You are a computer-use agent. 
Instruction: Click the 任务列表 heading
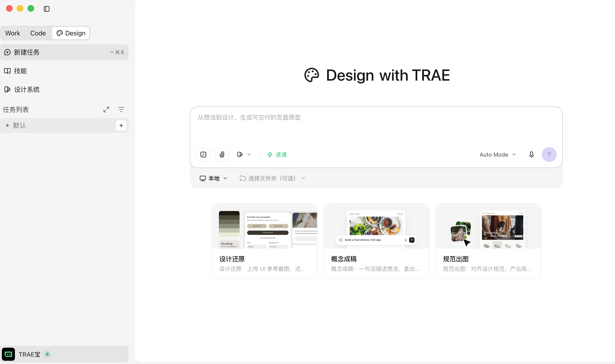16,109
